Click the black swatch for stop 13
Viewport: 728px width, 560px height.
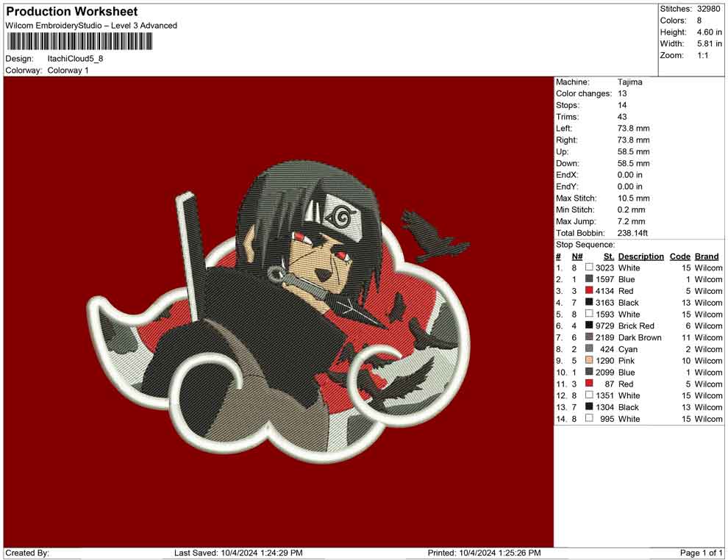click(x=589, y=406)
